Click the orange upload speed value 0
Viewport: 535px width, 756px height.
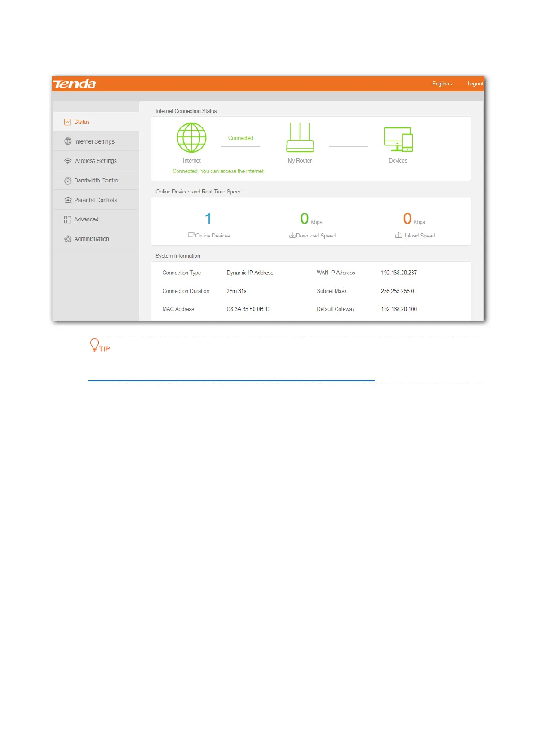click(x=407, y=219)
